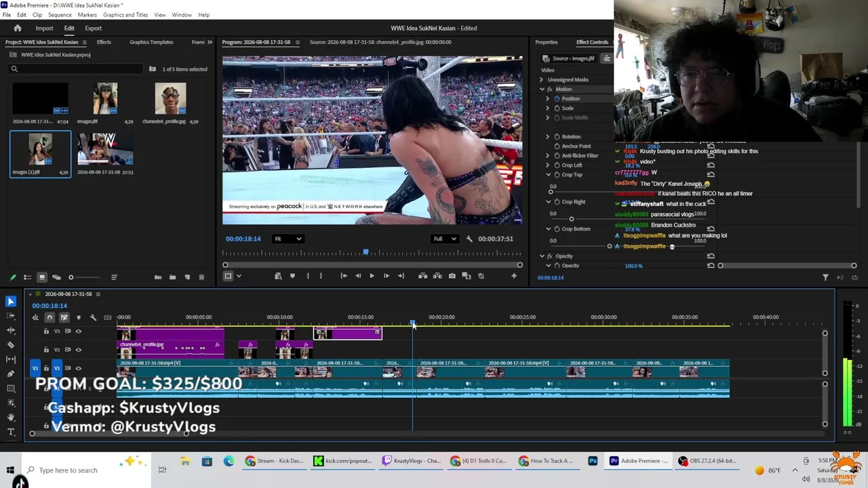868x488 pixels.
Task: Toggle V3 track lock
Action: tap(46, 331)
